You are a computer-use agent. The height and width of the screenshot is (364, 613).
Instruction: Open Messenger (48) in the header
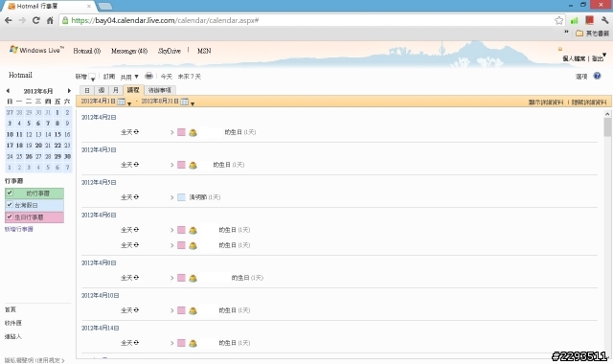point(129,51)
